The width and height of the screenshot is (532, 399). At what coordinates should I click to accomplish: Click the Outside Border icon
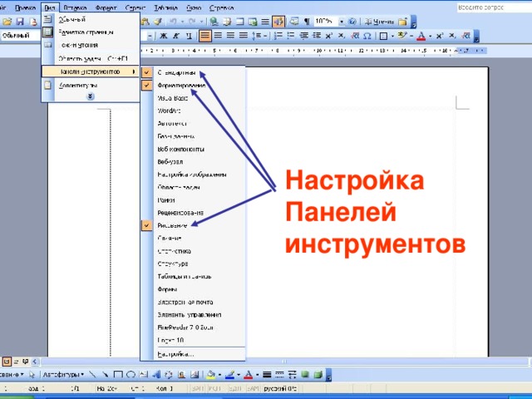pyautogui.click(x=383, y=36)
